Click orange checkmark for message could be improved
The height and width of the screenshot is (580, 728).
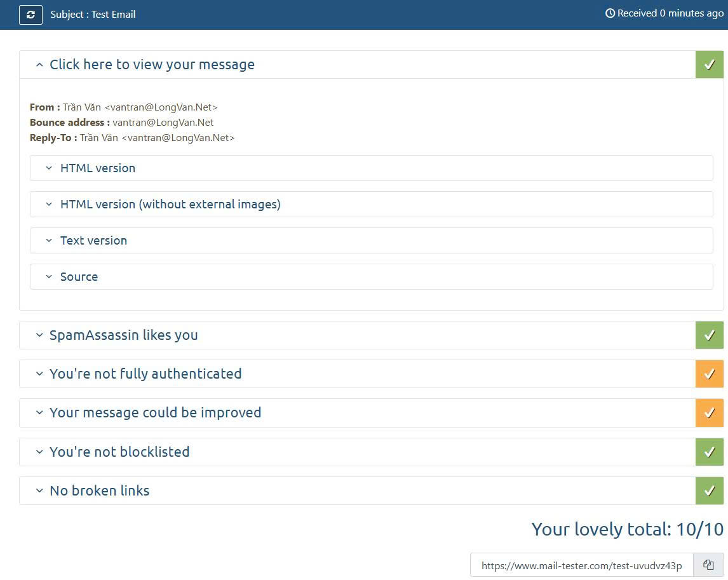710,413
